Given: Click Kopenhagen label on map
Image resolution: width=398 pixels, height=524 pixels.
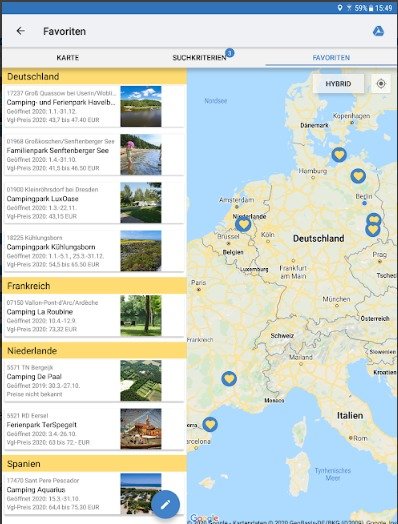Looking at the screenshot, I should click(351, 116).
